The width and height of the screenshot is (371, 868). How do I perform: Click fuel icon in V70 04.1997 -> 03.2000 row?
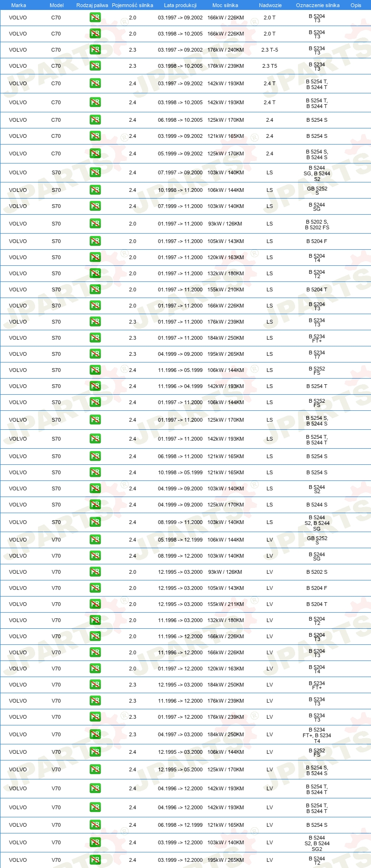[x=95, y=734]
